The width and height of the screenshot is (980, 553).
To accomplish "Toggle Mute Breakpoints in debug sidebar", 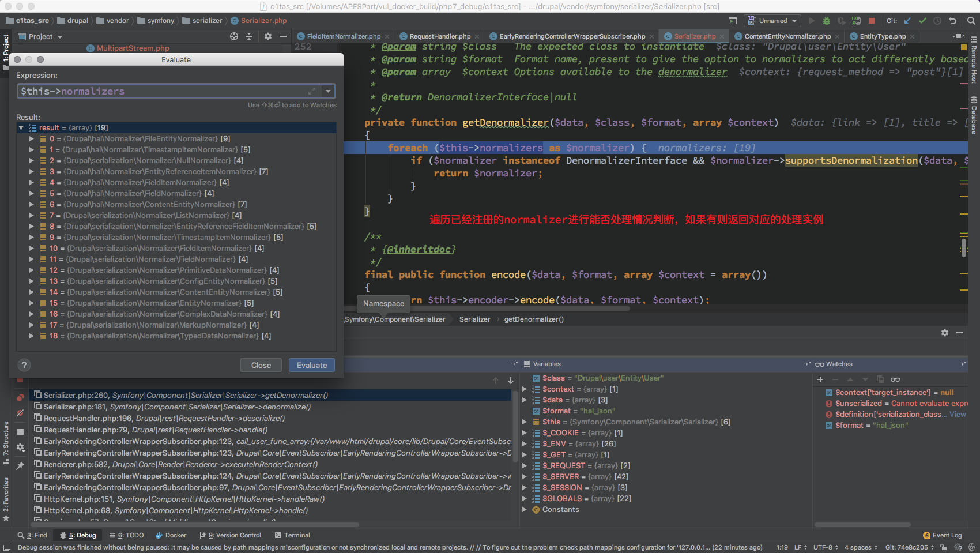I will pos(20,413).
